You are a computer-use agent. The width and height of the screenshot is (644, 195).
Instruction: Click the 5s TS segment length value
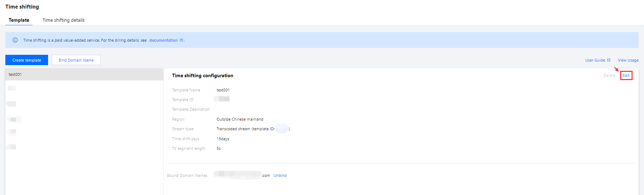(219, 148)
